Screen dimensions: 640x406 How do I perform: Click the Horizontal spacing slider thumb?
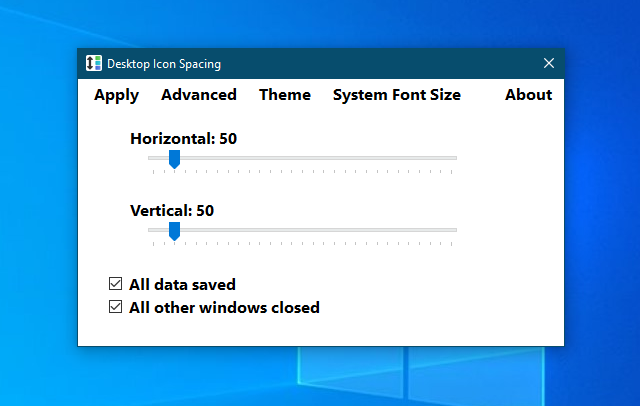click(x=174, y=159)
